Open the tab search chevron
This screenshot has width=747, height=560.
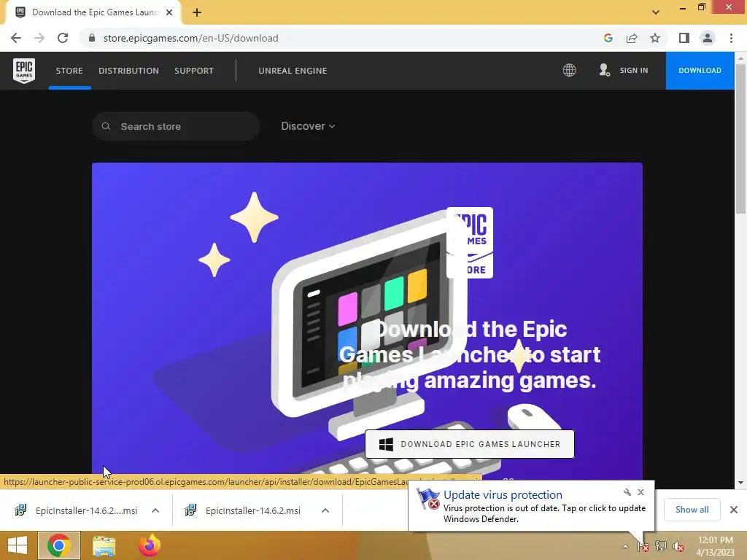pos(656,12)
